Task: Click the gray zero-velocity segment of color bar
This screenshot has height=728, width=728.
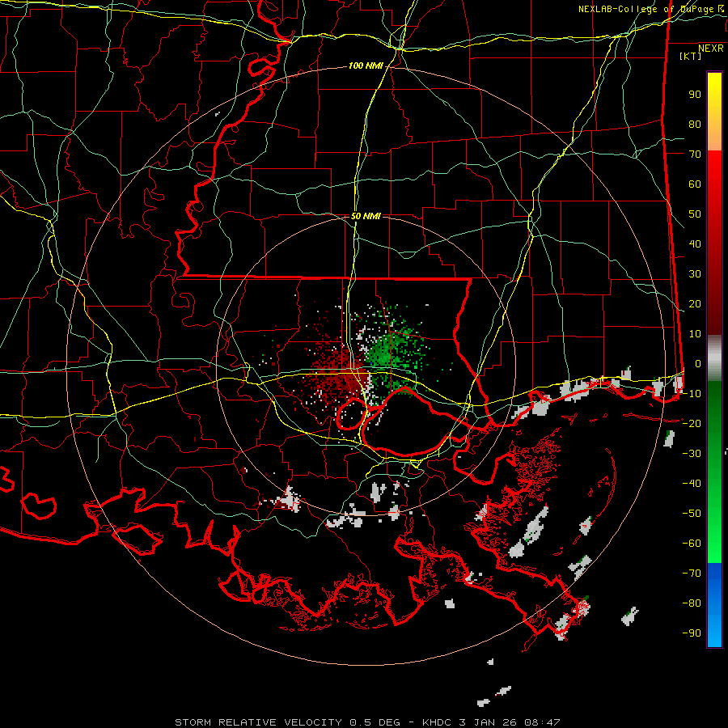Action: point(714,358)
